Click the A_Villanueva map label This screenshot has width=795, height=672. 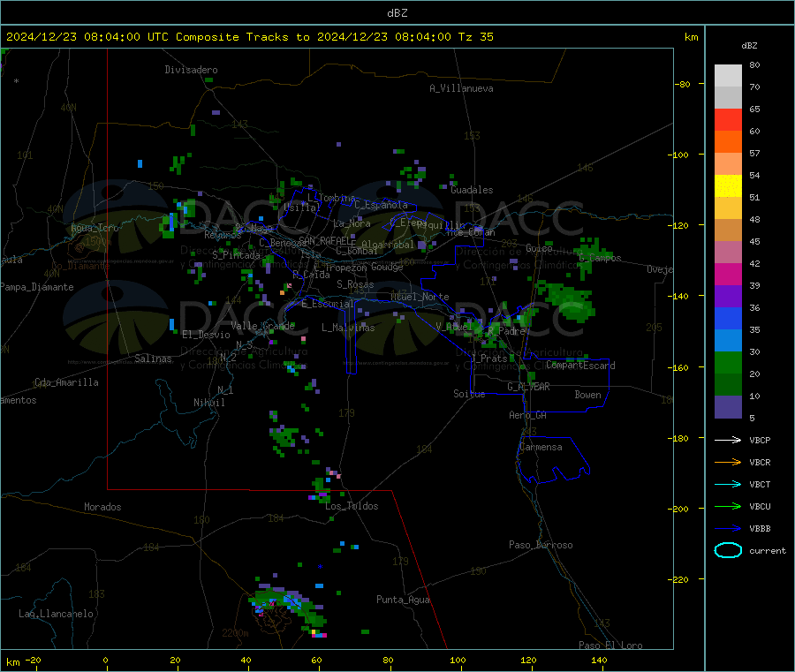(461, 88)
